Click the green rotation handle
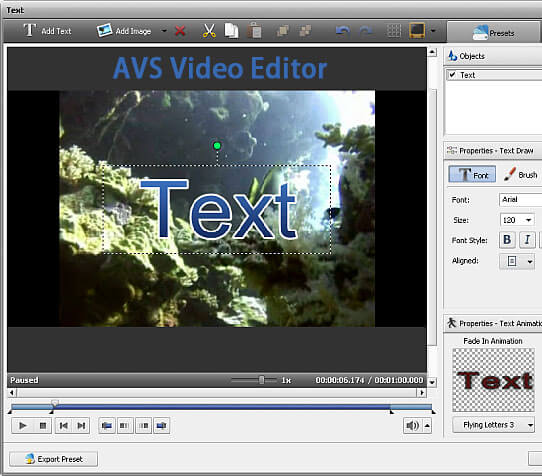This screenshot has width=542, height=476. tap(217, 146)
